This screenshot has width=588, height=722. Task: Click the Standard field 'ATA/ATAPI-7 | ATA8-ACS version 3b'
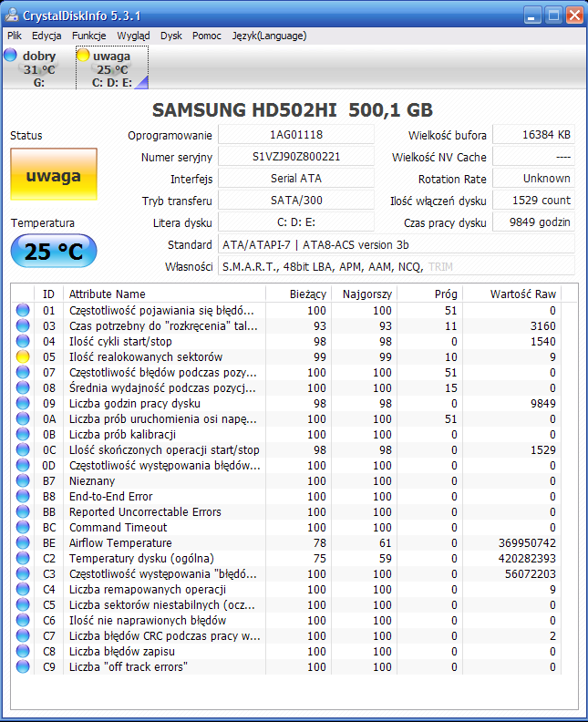tap(396, 244)
